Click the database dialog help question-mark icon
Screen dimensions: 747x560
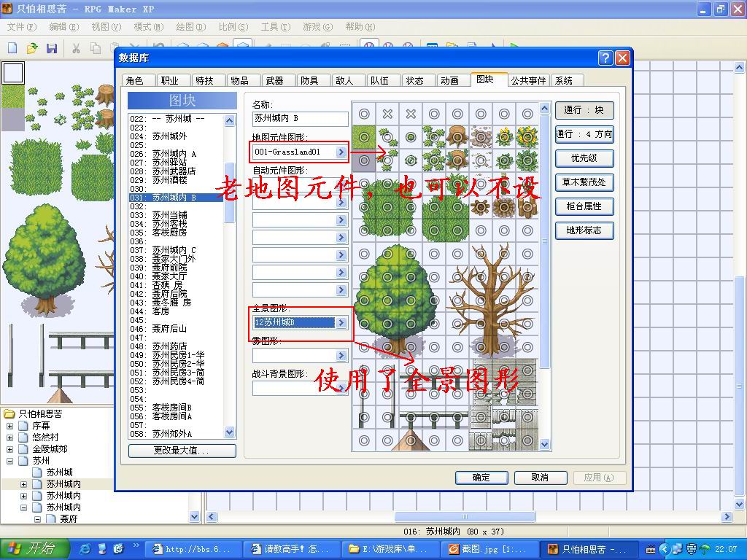tap(605, 58)
